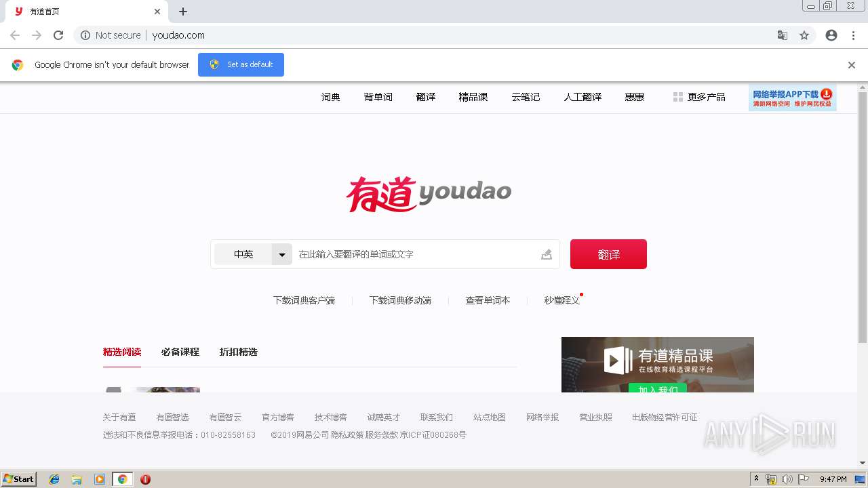868x488 pixels.
Task: Dismiss the default browser infobar
Action: (x=852, y=65)
